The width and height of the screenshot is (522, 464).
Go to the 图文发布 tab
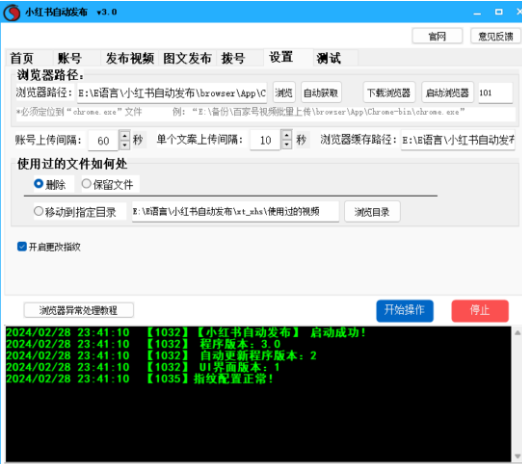[187, 58]
